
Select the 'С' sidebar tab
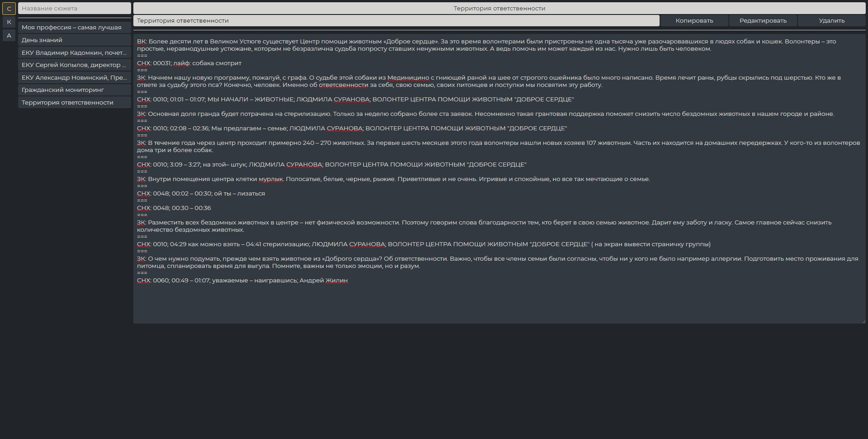(x=9, y=9)
